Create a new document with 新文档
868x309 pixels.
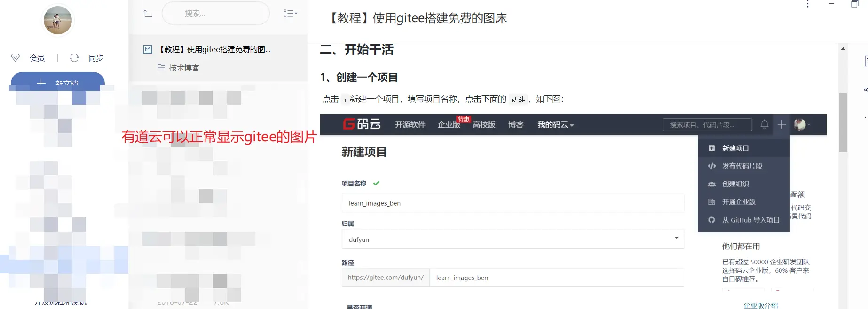[x=58, y=82]
